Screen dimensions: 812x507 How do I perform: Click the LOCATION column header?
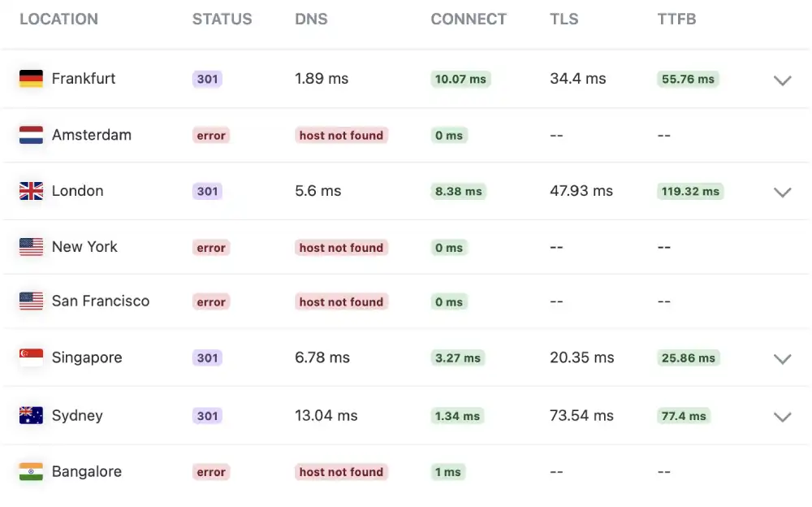tap(58, 19)
